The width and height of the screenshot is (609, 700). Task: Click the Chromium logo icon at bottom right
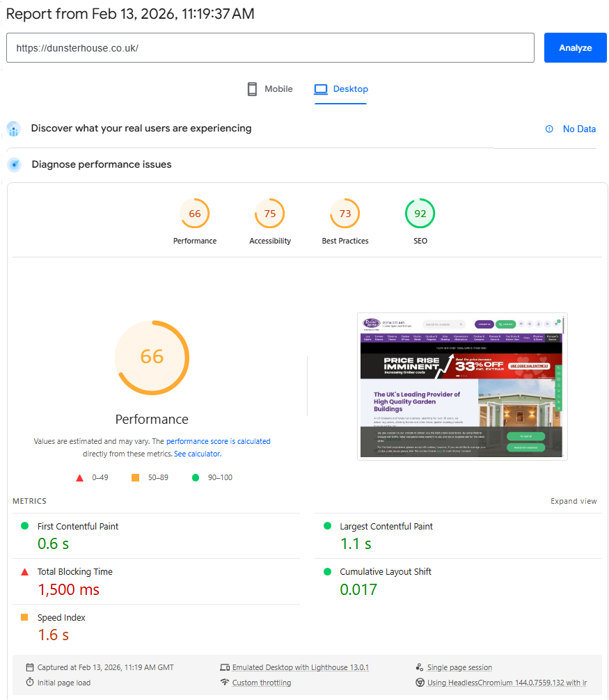tap(420, 682)
